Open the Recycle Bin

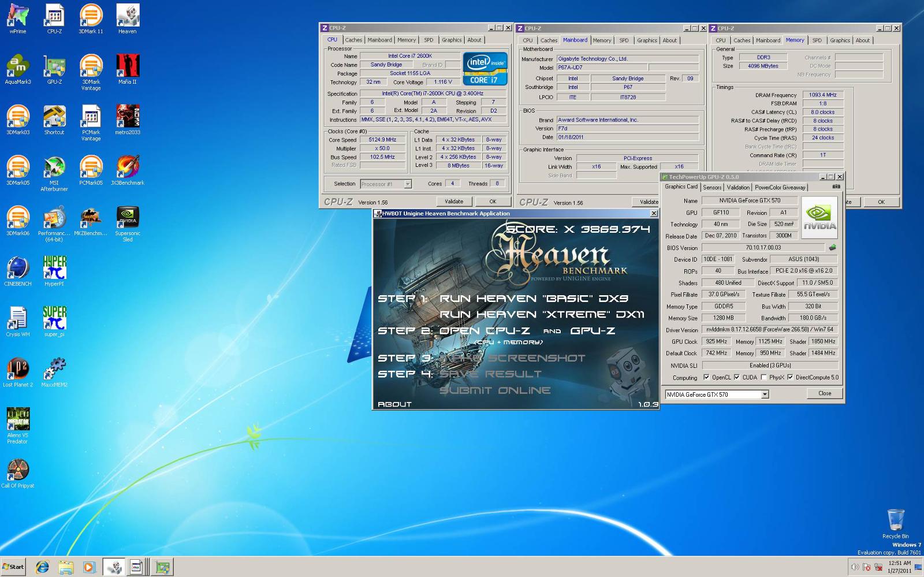(x=895, y=523)
